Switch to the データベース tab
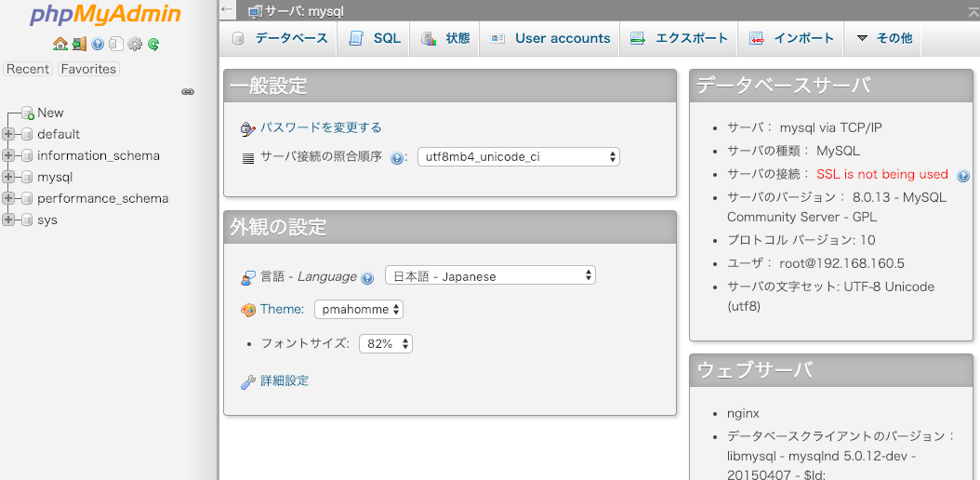Viewport: 980px width, 480px height. (x=279, y=38)
